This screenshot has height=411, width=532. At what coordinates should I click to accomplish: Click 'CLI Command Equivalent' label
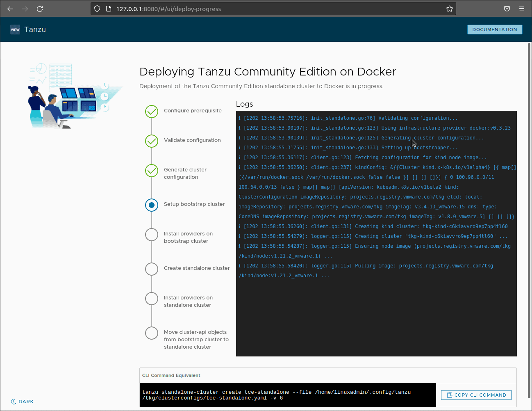(171, 375)
